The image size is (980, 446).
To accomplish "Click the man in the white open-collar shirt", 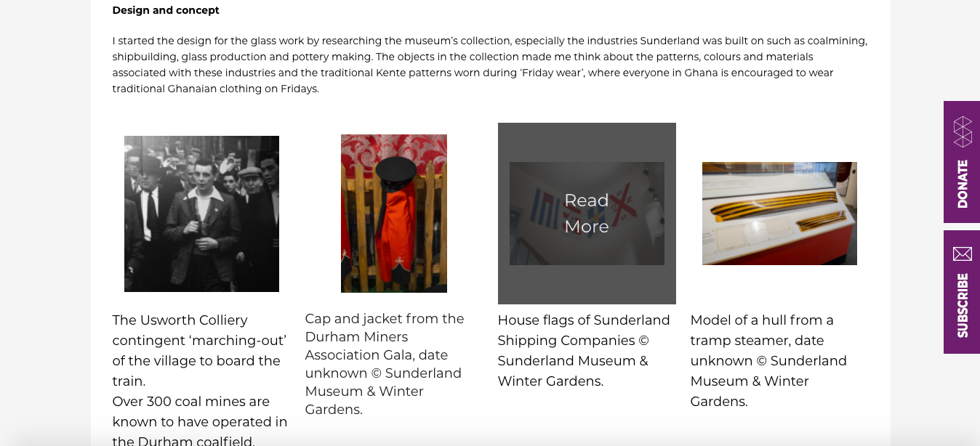I will [x=198, y=211].
